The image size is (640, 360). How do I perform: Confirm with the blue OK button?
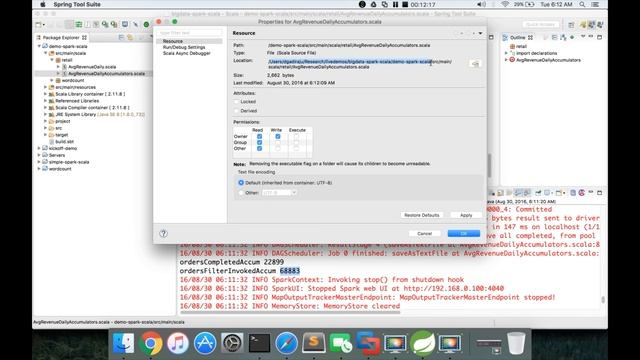click(464, 233)
